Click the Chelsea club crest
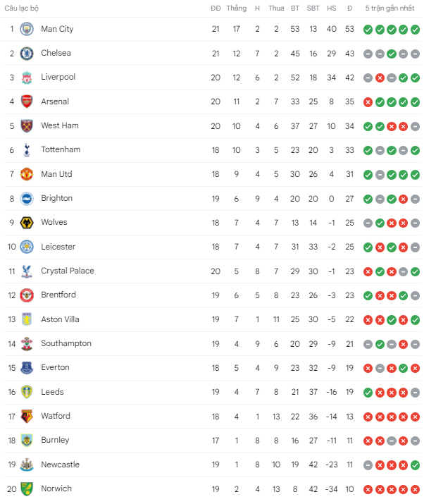436x504 pixels. 27,54
